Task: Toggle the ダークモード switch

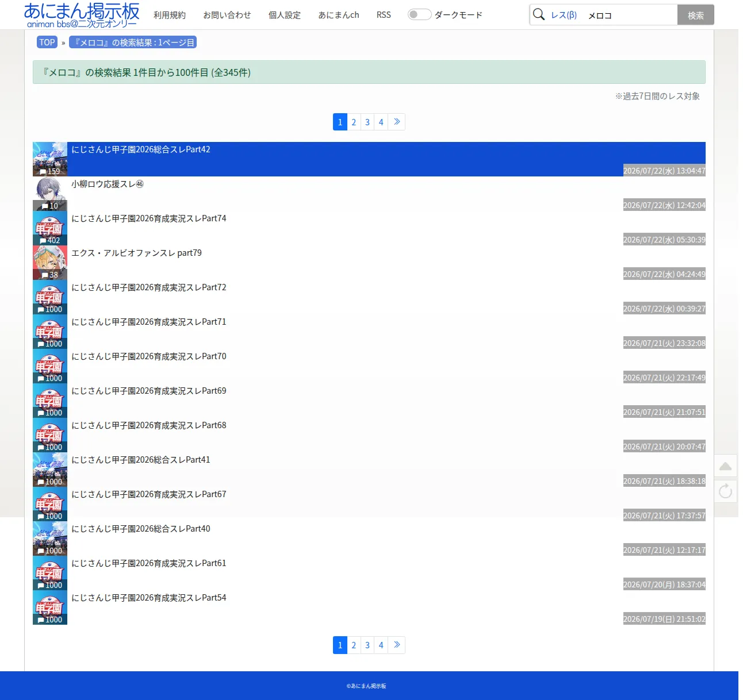Action: click(419, 14)
